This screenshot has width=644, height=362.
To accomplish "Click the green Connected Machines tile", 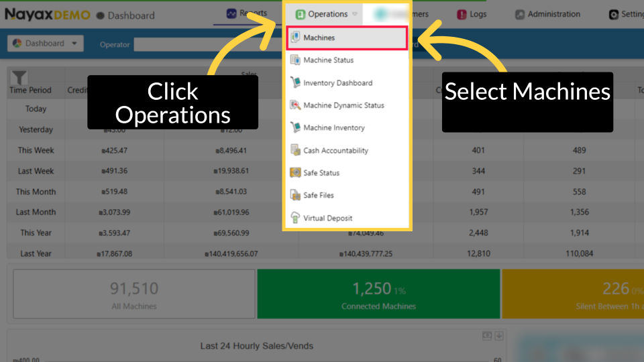I will (x=378, y=294).
